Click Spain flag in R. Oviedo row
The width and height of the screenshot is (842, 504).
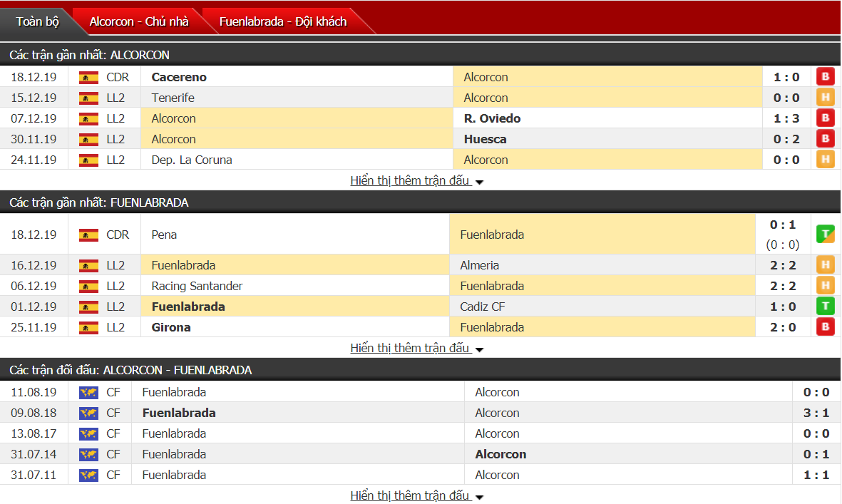[88, 118]
